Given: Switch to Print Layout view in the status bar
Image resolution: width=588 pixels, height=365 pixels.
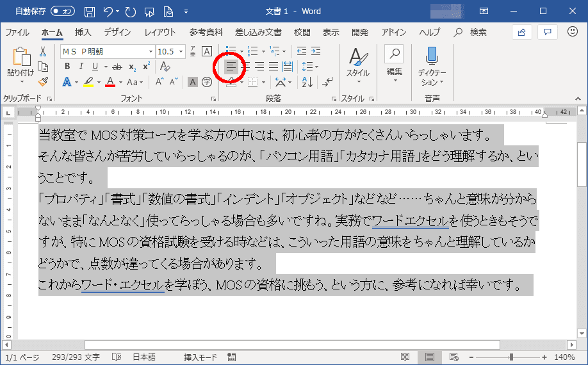Looking at the screenshot, I should click(x=429, y=357).
